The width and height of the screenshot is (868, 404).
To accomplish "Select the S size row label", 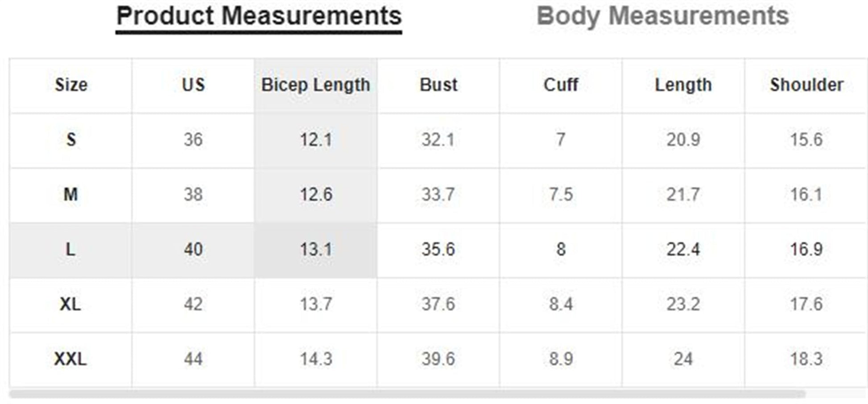I will tap(71, 140).
